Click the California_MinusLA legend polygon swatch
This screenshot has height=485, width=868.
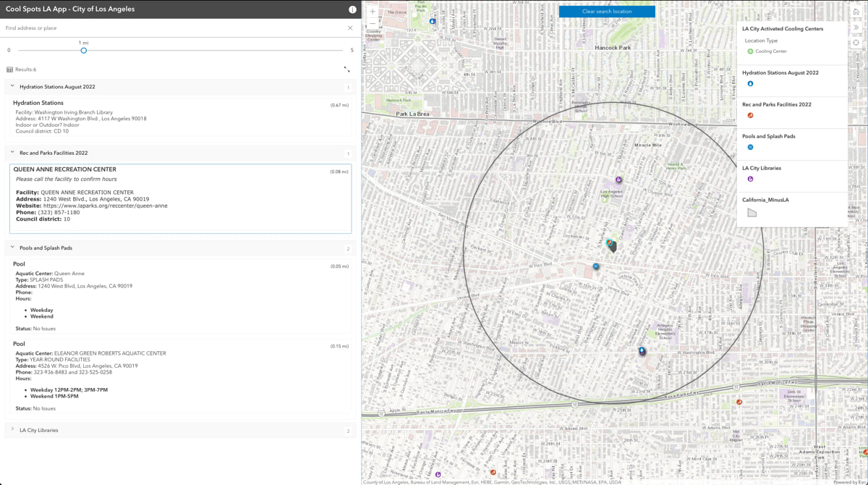pos(752,213)
